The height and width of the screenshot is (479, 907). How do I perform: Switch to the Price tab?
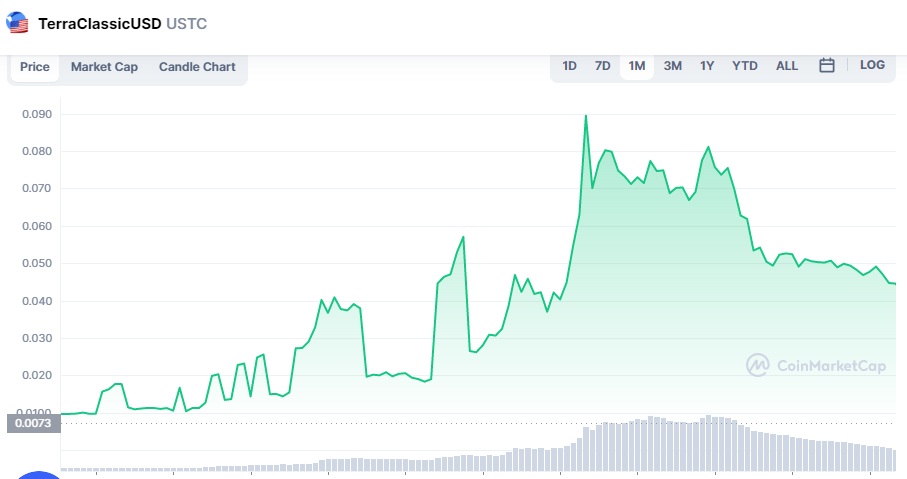[35, 67]
